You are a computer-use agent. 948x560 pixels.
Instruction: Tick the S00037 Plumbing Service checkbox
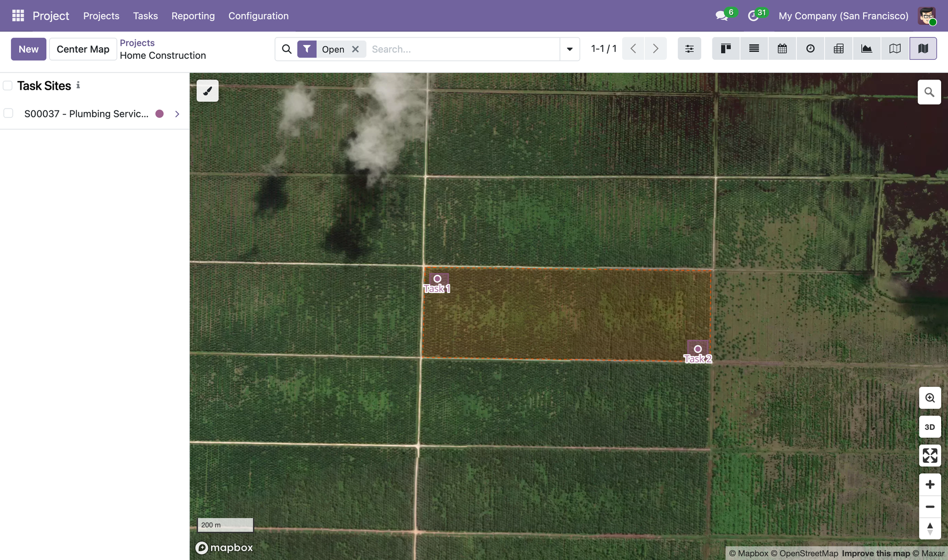point(8,113)
